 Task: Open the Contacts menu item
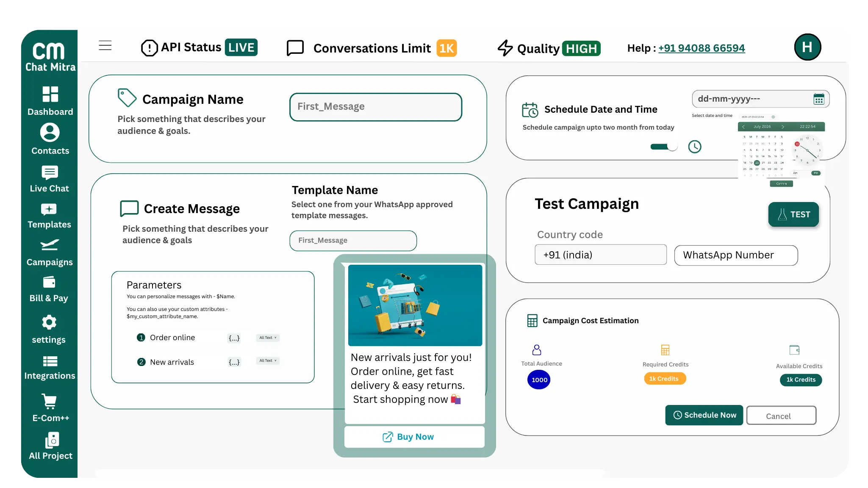point(50,139)
